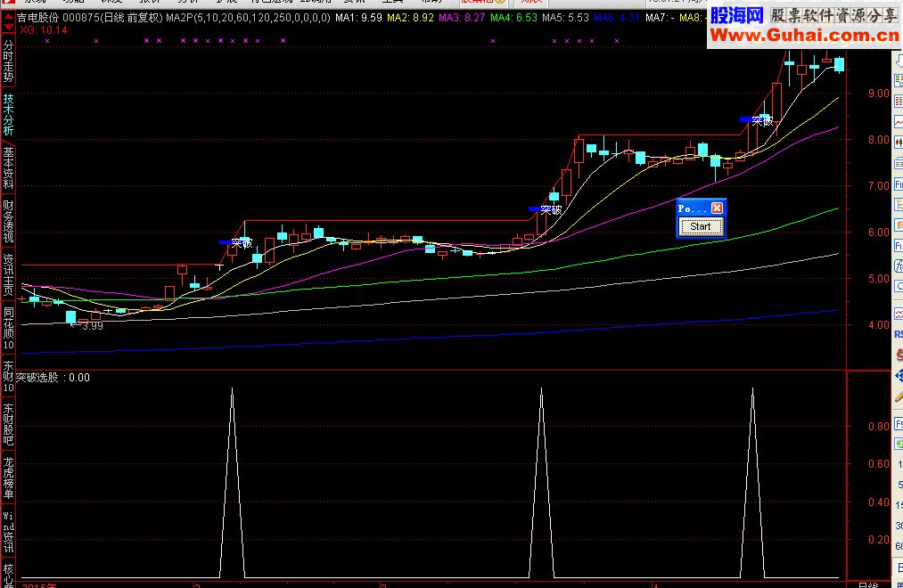
Task: Click the middle white spike in 突破选股 chart
Action: coord(541,482)
